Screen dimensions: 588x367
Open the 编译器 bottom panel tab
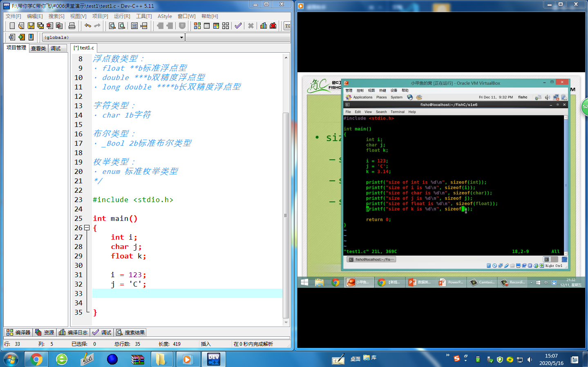click(18, 332)
